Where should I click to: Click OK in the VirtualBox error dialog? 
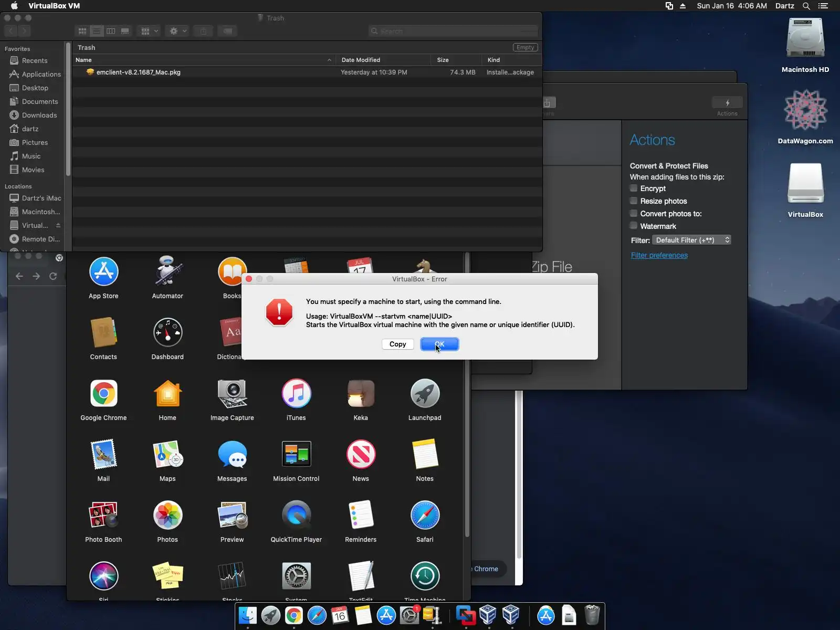439,344
